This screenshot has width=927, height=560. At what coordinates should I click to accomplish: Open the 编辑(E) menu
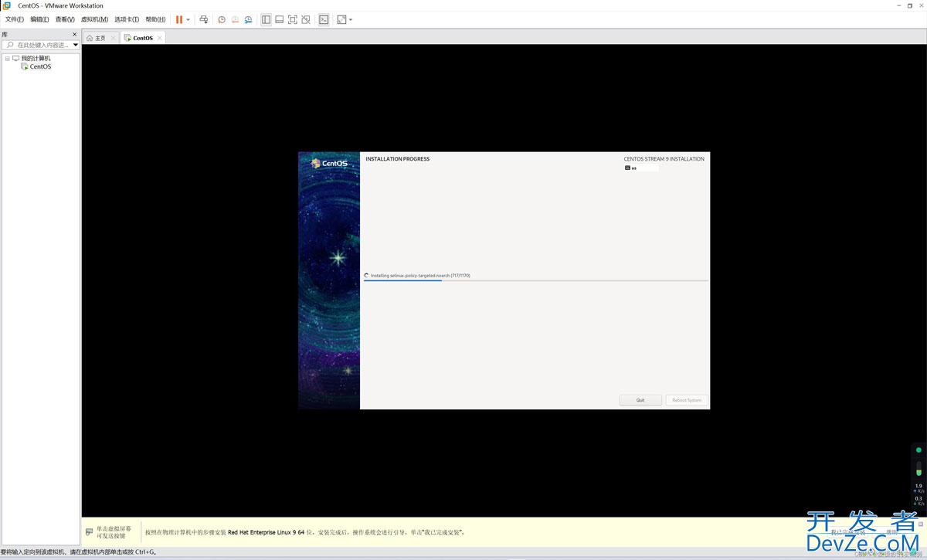click(x=39, y=19)
